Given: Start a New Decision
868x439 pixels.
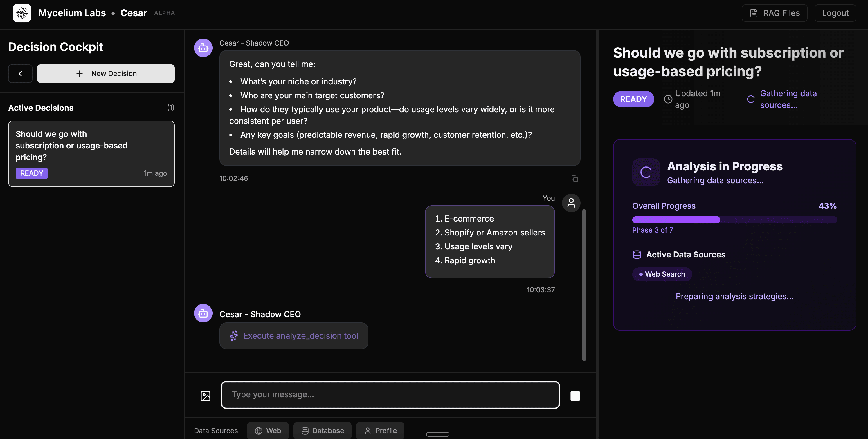Looking at the screenshot, I should tap(106, 73).
